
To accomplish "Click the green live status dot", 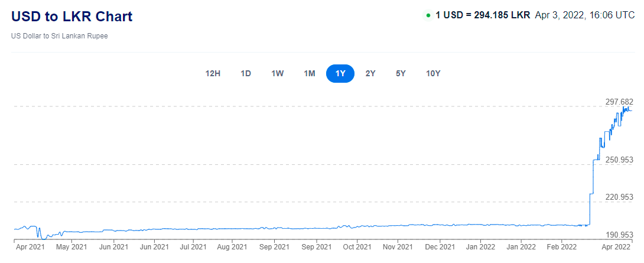I will click(428, 15).
